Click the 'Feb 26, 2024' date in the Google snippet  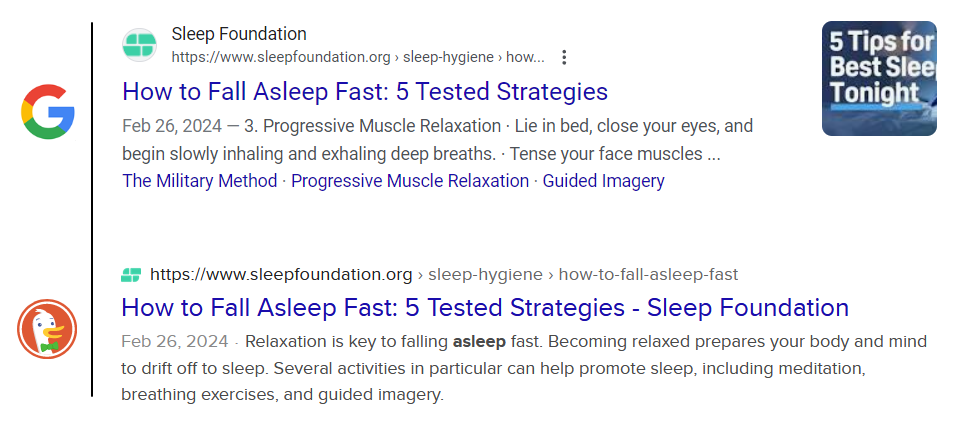[172, 127]
